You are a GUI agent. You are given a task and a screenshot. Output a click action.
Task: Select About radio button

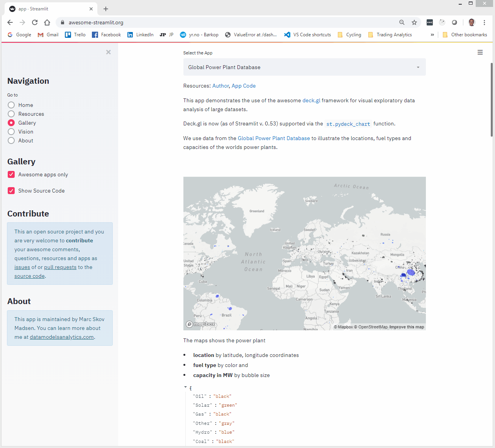click(11, 140)
